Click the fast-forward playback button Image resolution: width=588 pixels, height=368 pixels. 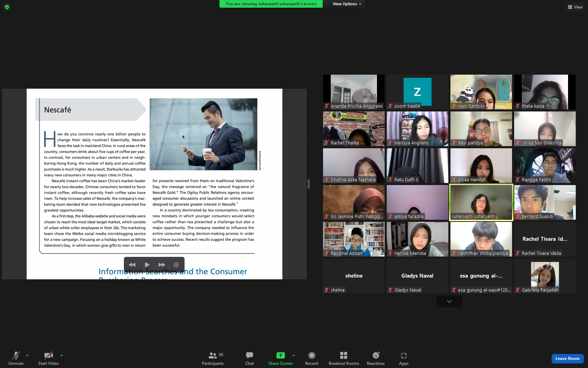(161, 265)
